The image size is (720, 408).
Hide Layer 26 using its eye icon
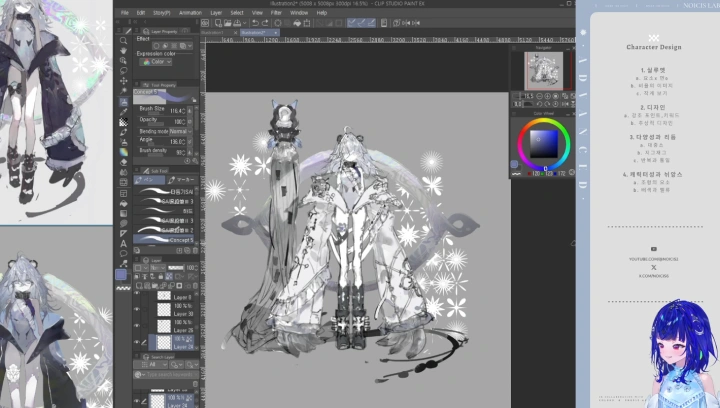(x=137, y=325)
